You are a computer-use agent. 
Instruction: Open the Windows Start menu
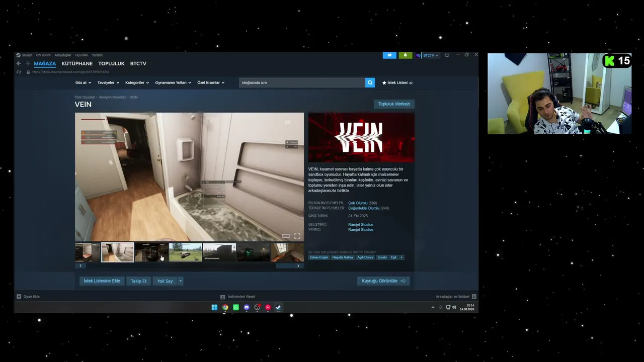[x=214, y=307]
